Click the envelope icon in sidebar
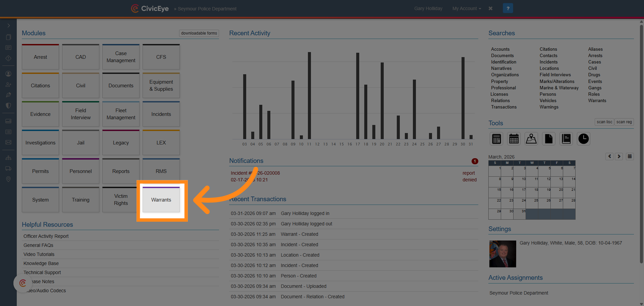Screen dimensions: 644x306 click(x=8, y=142)
